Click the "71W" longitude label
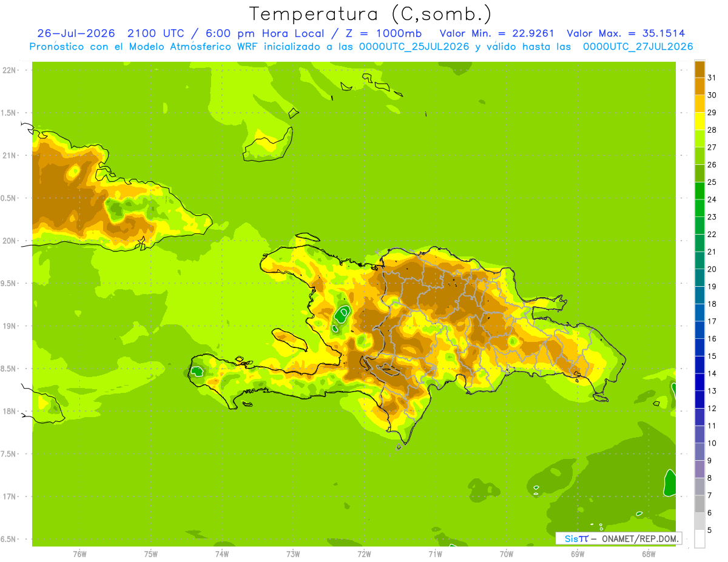 (435, 554)
